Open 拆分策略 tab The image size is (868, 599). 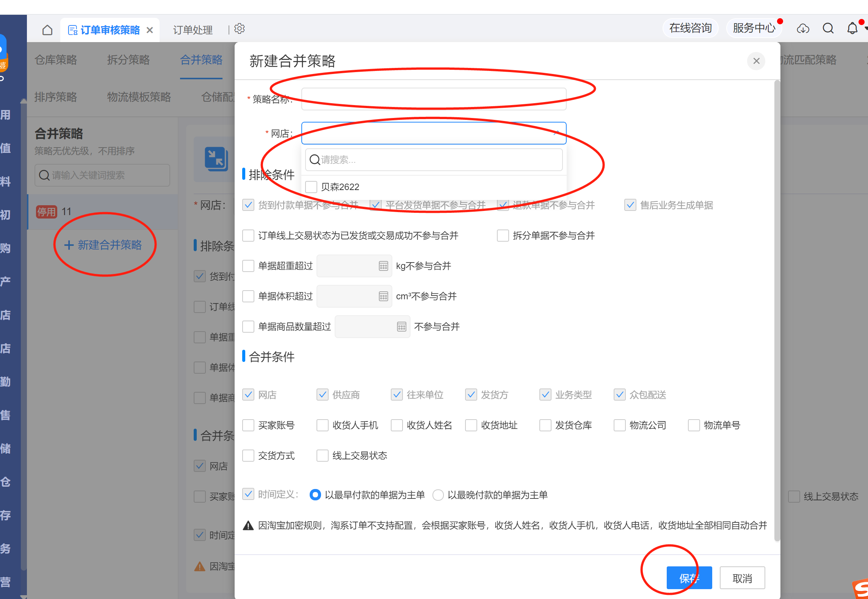pyautogui.click(x=128, y=60)
